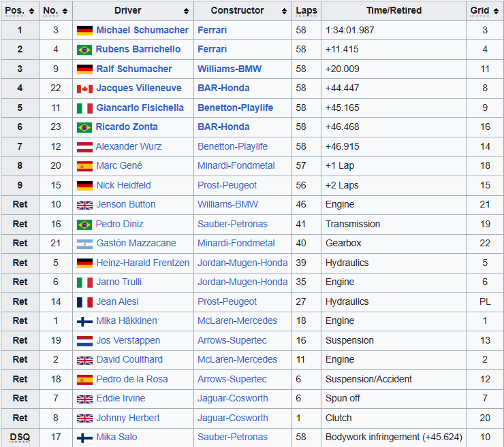Open Heinz-Harald Frentzen driver link
Viewport: 504px width, 447px height.
[x=143, y=263]
